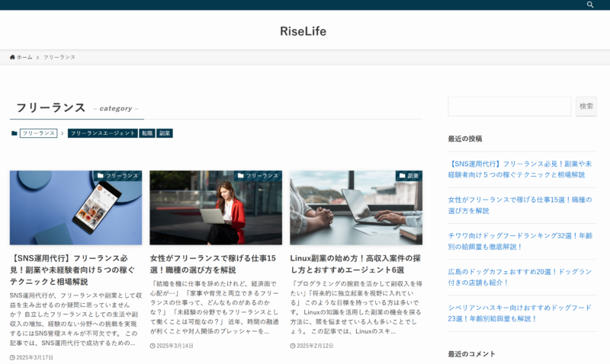Select the 転職 subcategory tag
The image size is (610, 364).
(x=147, y=133)
